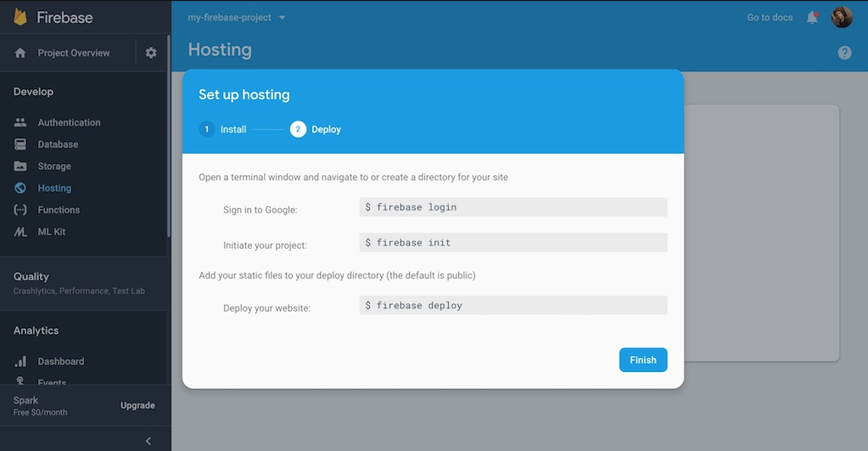The width and height of the screenshot is (868, 451).
Task: Click the firebase init command box
Action: point(513,243)
